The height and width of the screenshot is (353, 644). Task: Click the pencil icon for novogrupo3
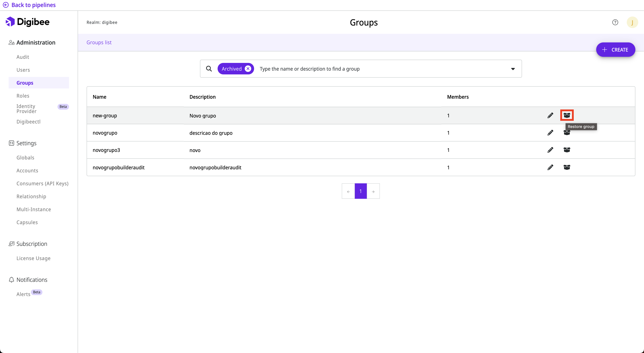click(550, 150)
